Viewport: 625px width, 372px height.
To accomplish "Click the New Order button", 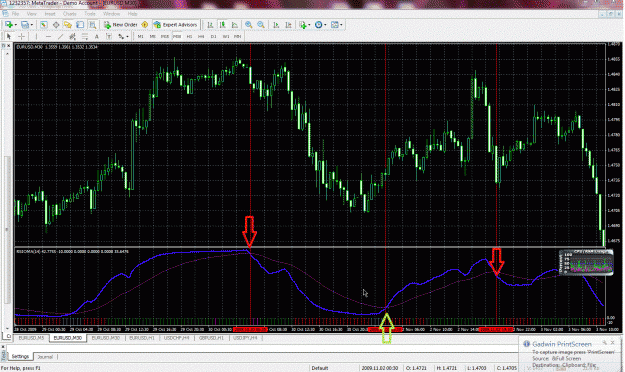I will pyautogui.click(x=121, y=25).
